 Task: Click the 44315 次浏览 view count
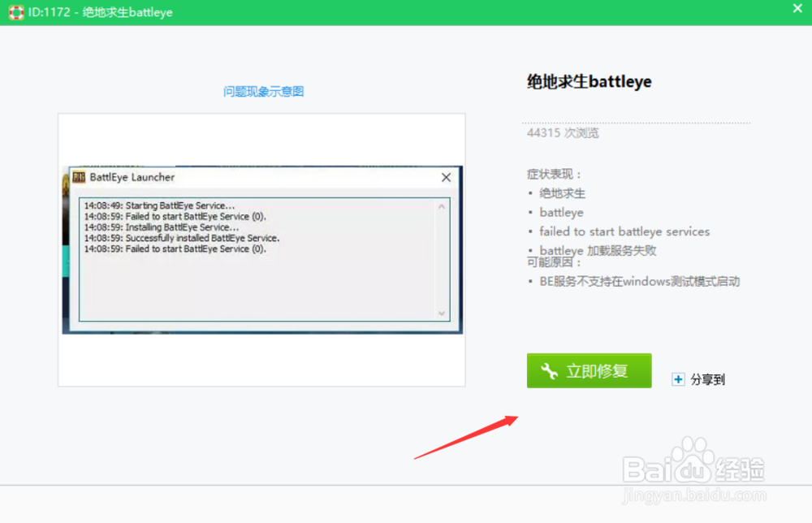point(563,133)
